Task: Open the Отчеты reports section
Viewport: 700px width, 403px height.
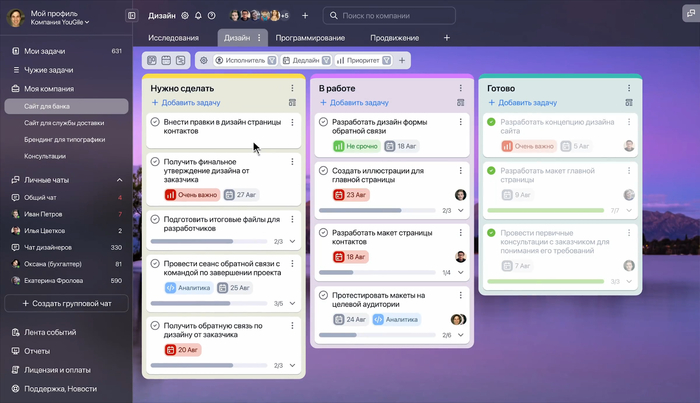Action: pos(36,351)
